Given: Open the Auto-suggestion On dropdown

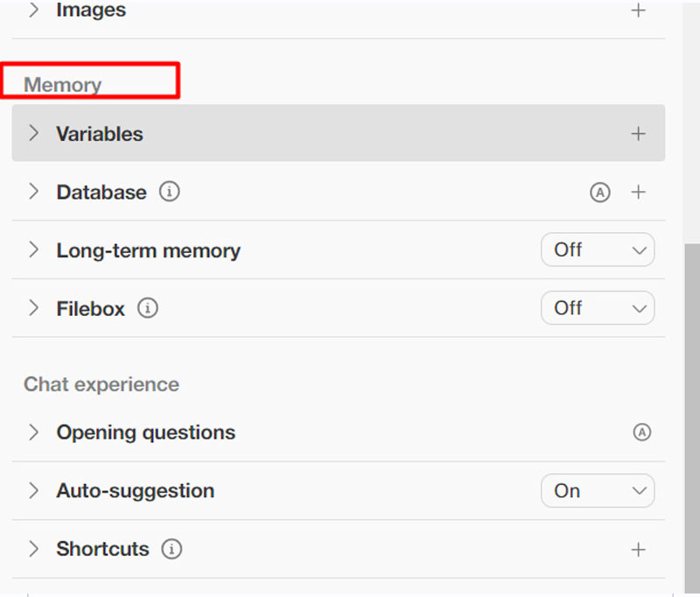Looking at the screenshot, I should point(598,491).
